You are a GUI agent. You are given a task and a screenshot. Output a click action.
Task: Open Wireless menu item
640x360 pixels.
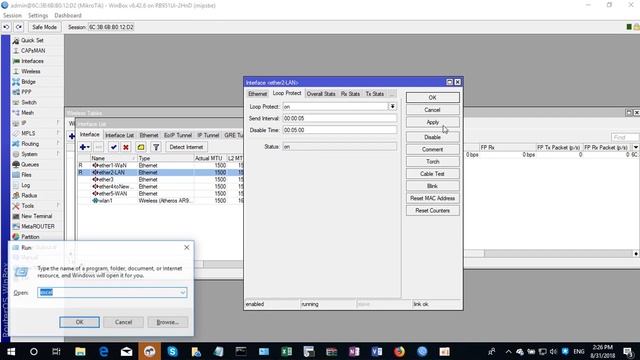point(31,71)
